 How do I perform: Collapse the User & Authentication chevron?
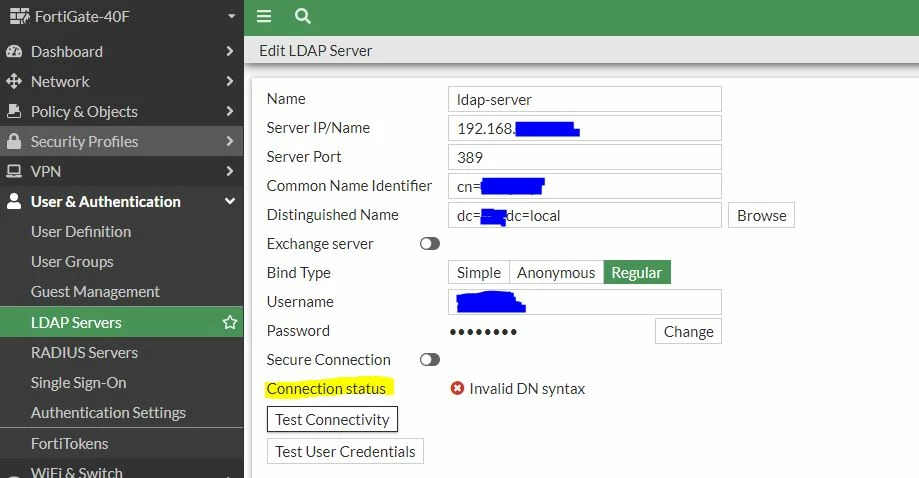(230, 202)
